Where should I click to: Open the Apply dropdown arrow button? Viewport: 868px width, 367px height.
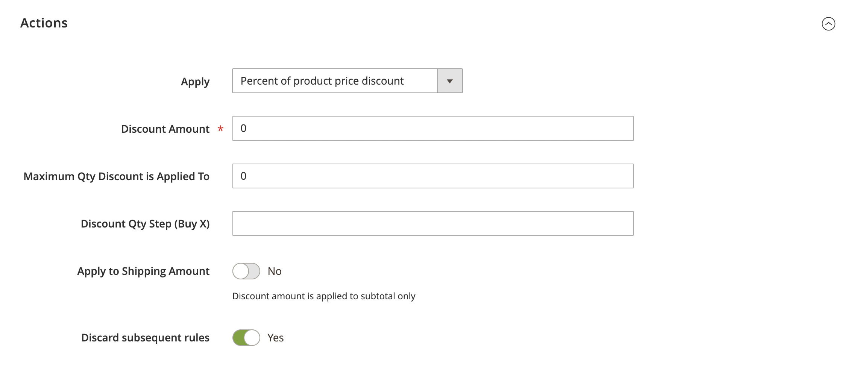coord(449,81)
